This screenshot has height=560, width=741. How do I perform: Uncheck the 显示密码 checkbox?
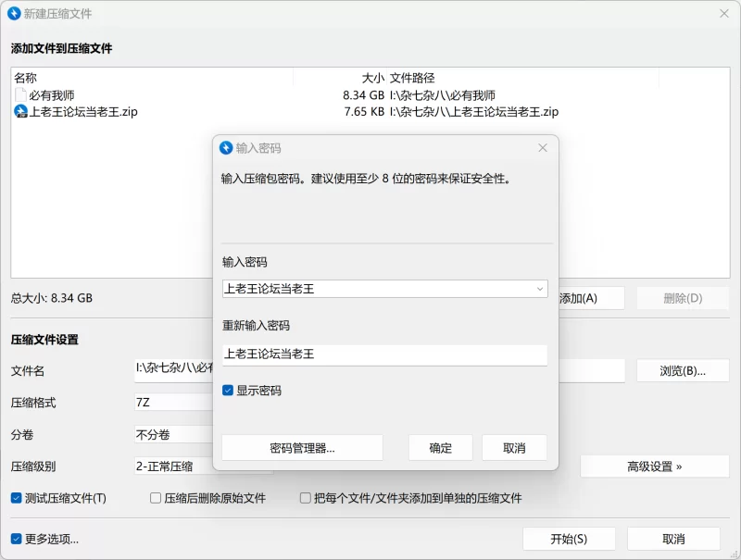228,391
